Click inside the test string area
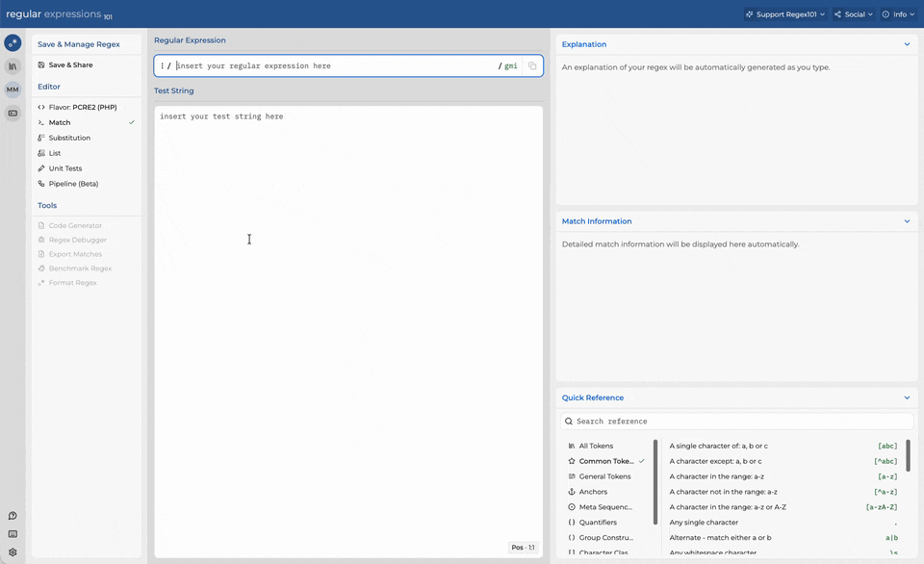This screenshot has width=924, height=564. tap(348, 331)
